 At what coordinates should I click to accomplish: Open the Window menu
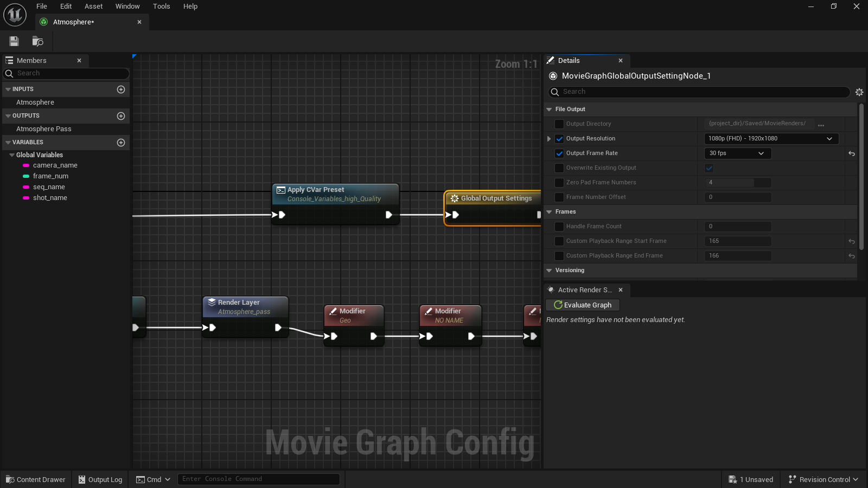pos(127,7)
